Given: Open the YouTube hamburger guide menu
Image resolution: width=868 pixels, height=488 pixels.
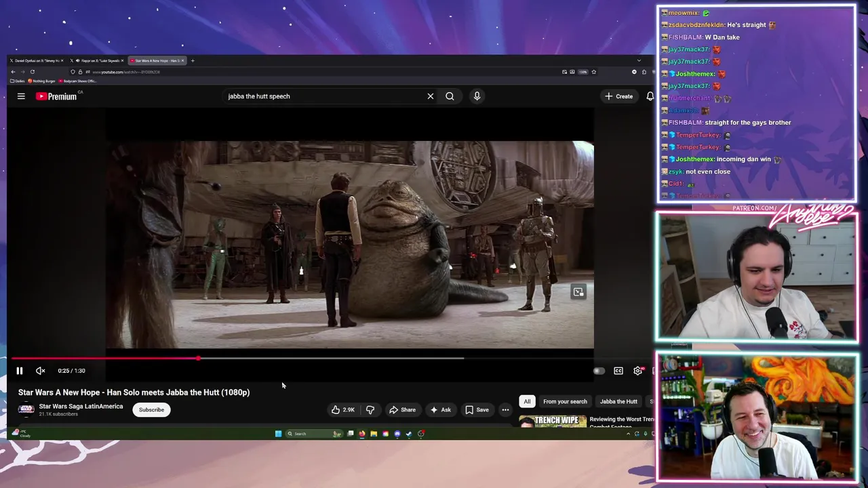Looking at the screenshot, I should (21, 96).
